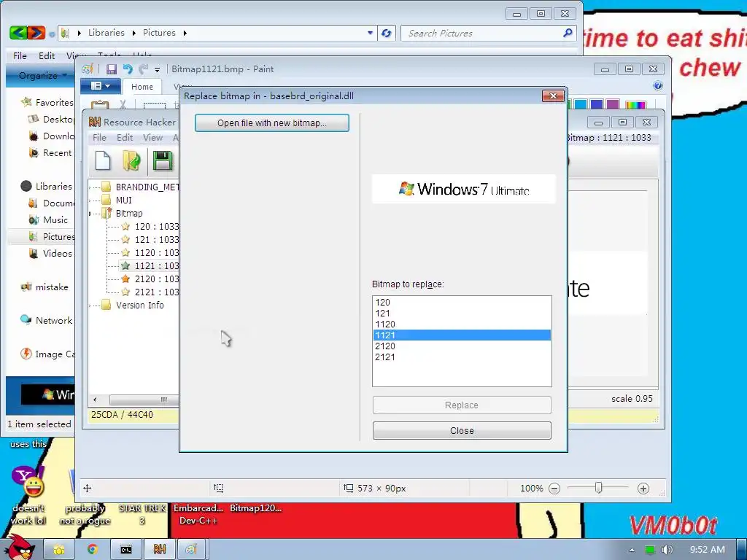This screenshot has height=560, width=747.
Task: Select tree item 121 : 1033
Action: click(156, 239)
